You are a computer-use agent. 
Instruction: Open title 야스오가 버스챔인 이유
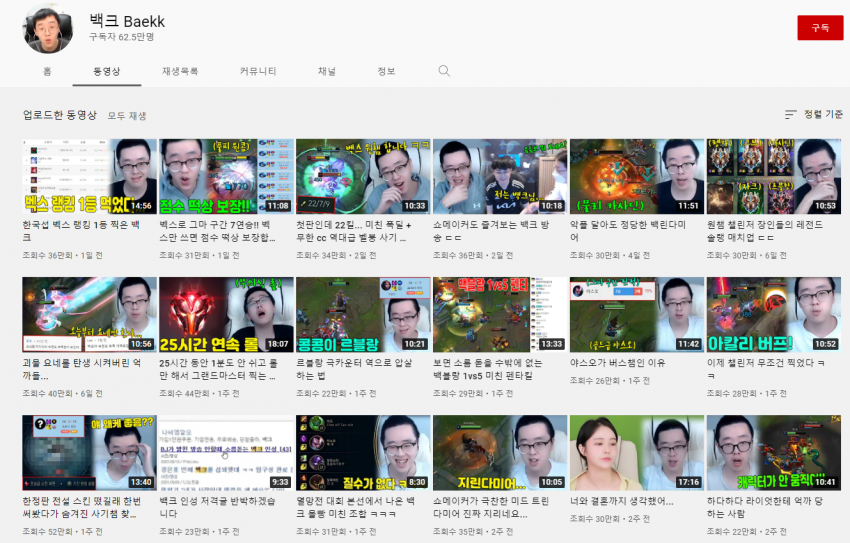(617, 363)
